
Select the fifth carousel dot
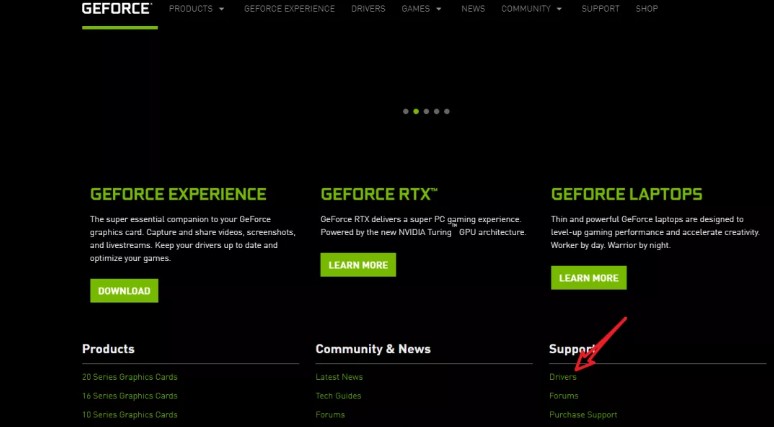click(x=447, y=112)
